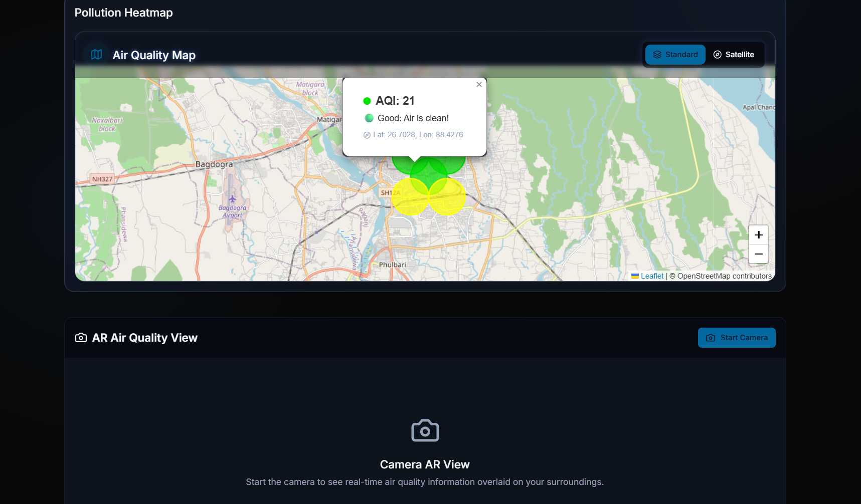
Task: Click the Phulbari place label
Action: 393,265
